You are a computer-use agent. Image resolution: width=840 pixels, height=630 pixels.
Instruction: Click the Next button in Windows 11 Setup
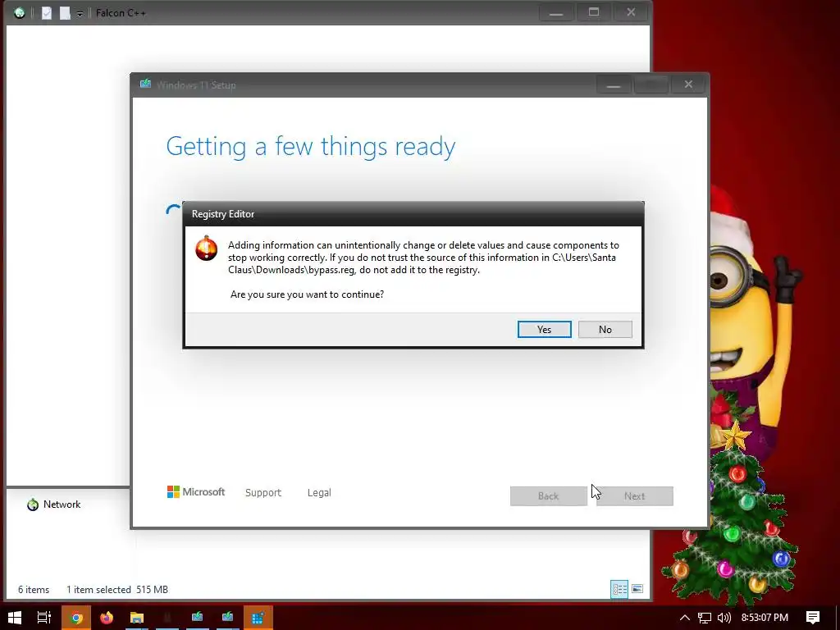634,496
